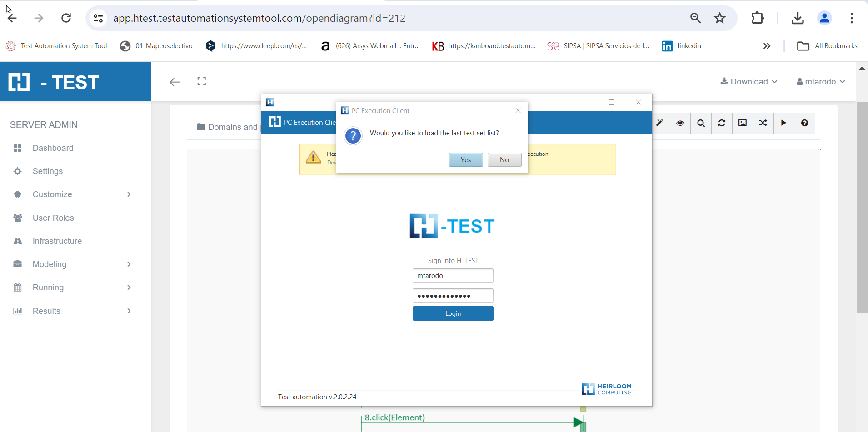Open the help question mark icon
Viewport: 868px width, 432px height.
point(804,123)
